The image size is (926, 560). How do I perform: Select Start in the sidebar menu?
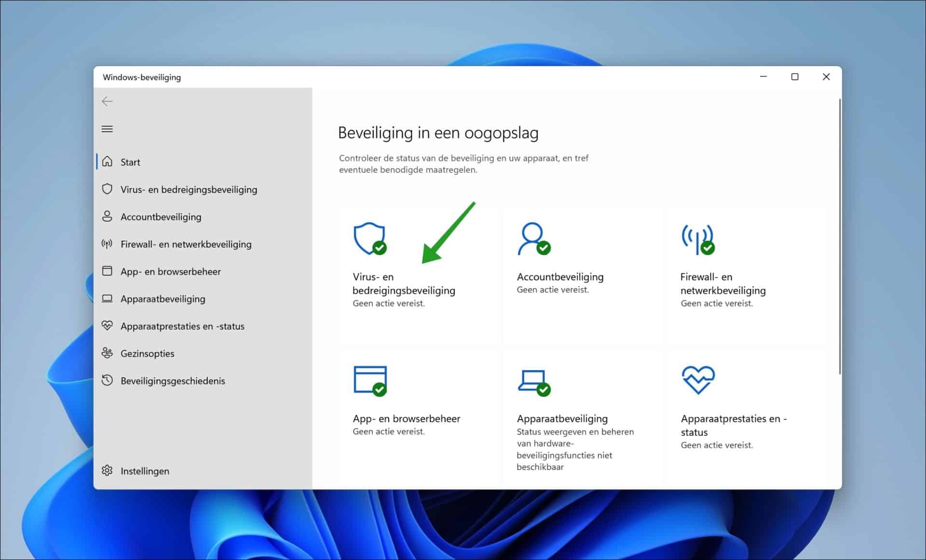pyautogui.click(x=130, y=162)
